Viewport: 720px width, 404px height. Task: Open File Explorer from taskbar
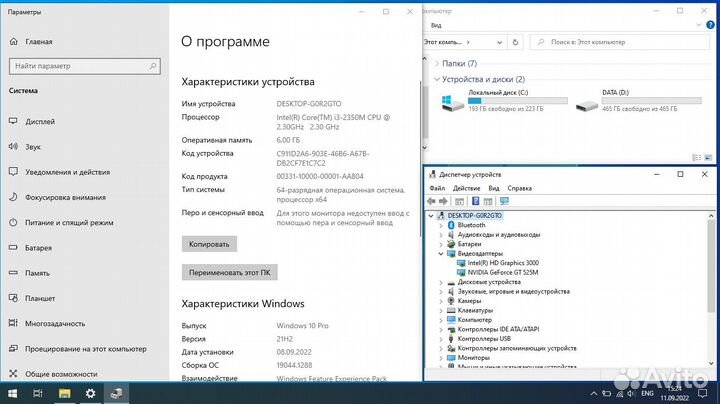click(x=64, y=393)
